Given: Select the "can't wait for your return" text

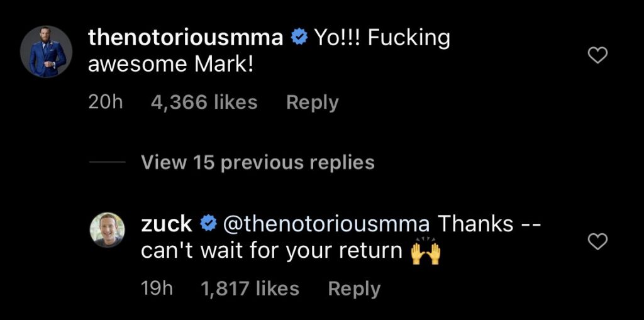Looking at the screenshot, I should (x=271, y=251).
